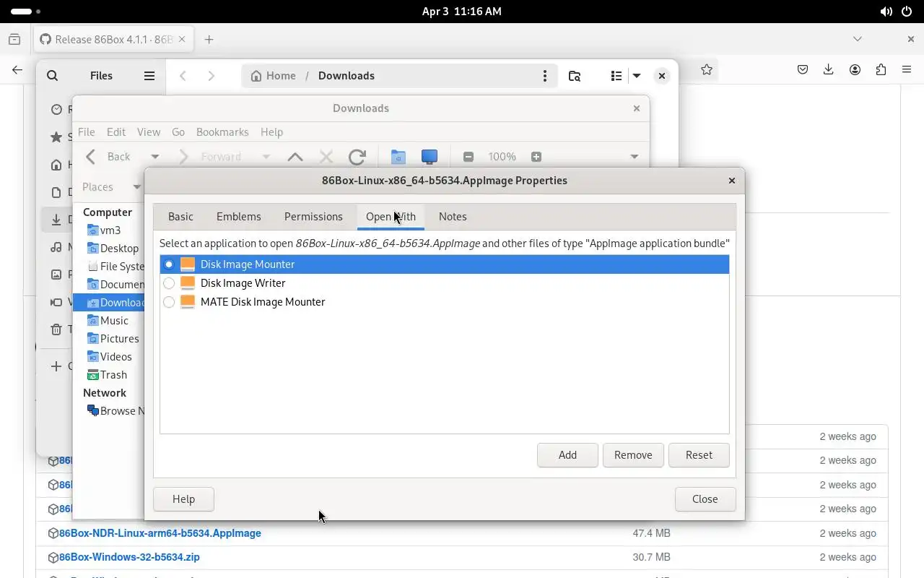
Task: Open the View menu in Downloads window
Action: coord(149,132)
